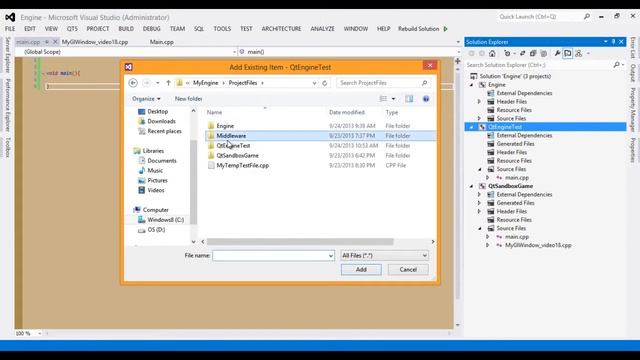Click Solution Explorer search magnifier icon
Screen dimensions: 640x360
[616, 65]
